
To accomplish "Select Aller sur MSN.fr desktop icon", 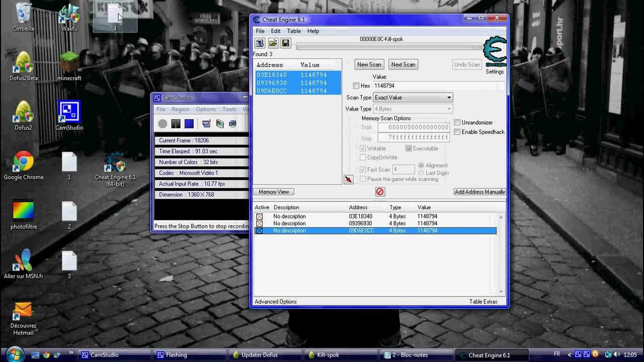I will tap(24, 264).
